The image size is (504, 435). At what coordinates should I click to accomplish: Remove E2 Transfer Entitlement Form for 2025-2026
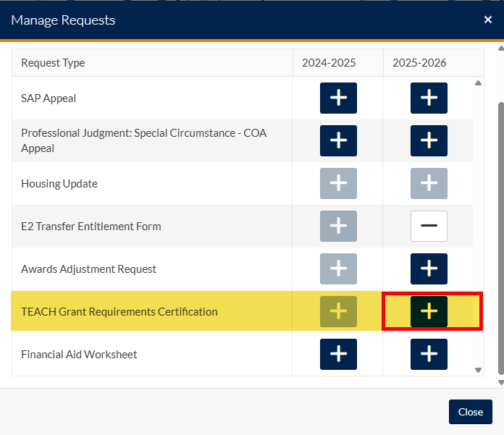point(429,226)
